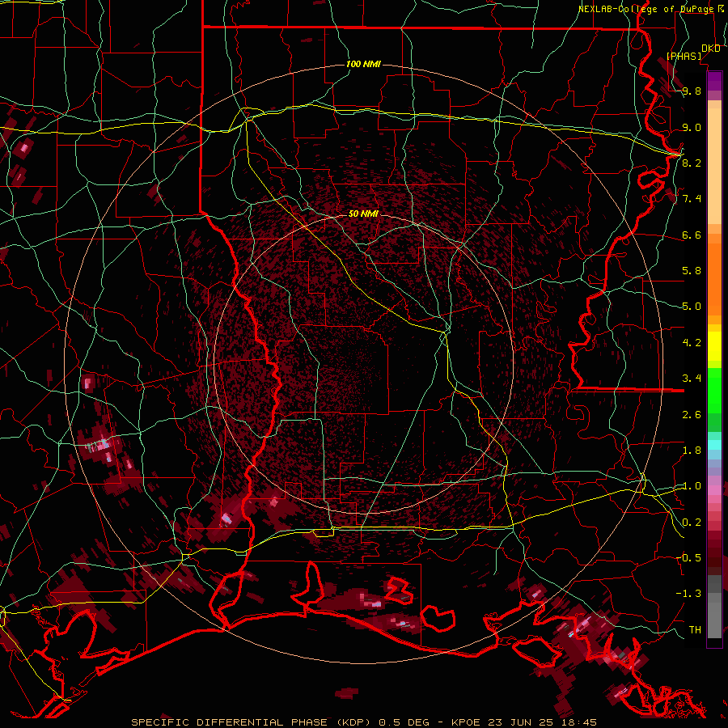The width and height of the screenshot is (728, 728).
Task: Select the 6.6 value on the color scale
Action: [692, 235]
